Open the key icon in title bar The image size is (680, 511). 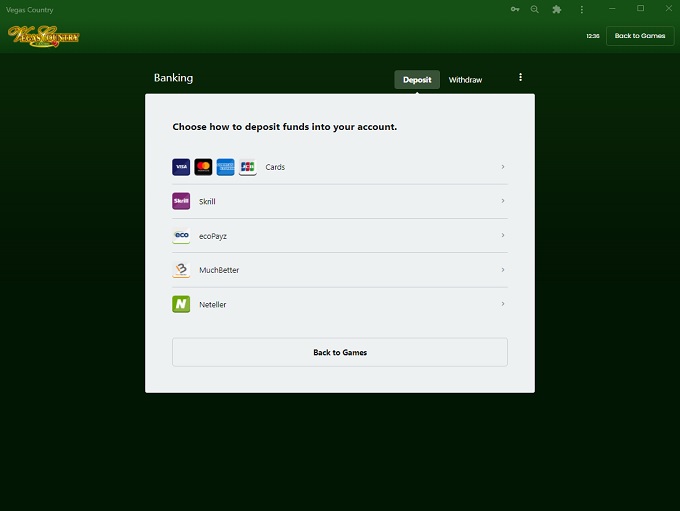coord(515,9)
